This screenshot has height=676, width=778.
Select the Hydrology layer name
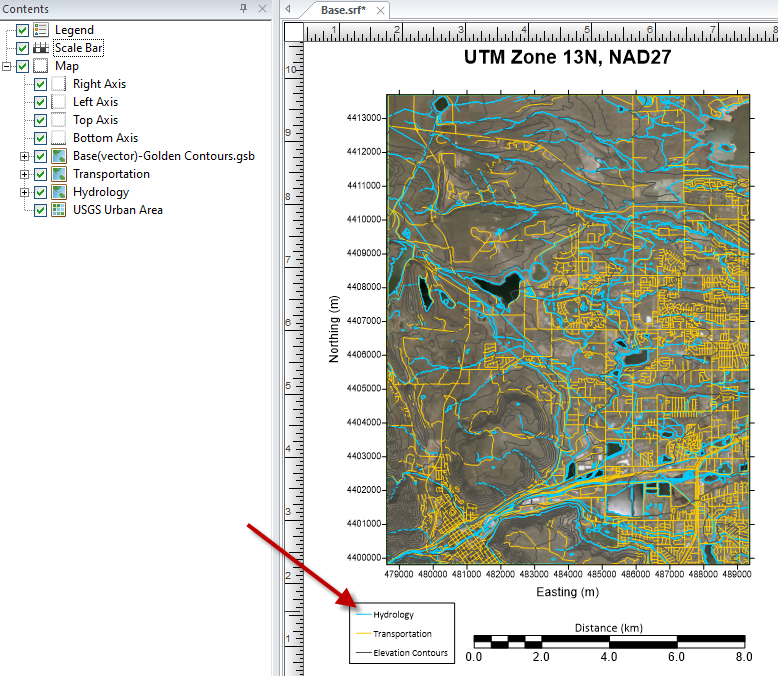point(101,192)
